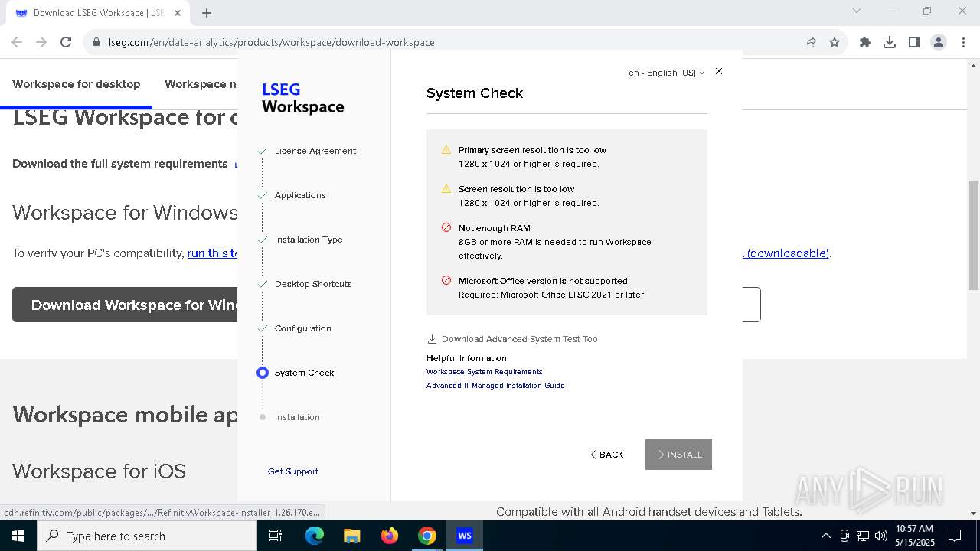Click warning icon beside Screen resolution is too low
Screen dimensions: 980x551
click(446, 188)
